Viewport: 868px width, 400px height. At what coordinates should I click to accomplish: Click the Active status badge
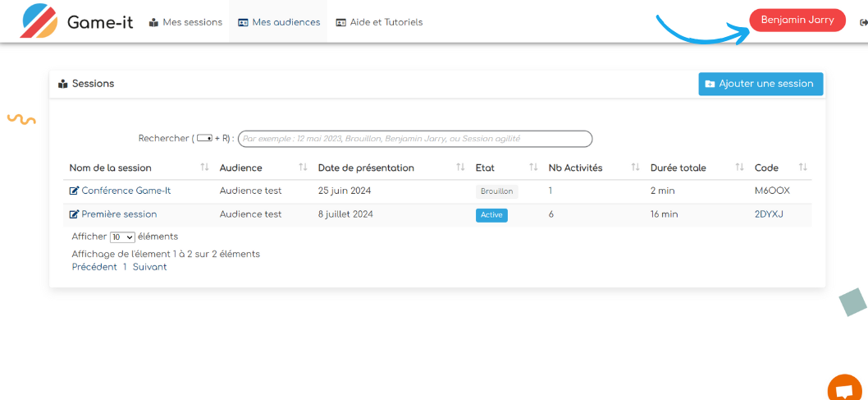pos(491,215)
